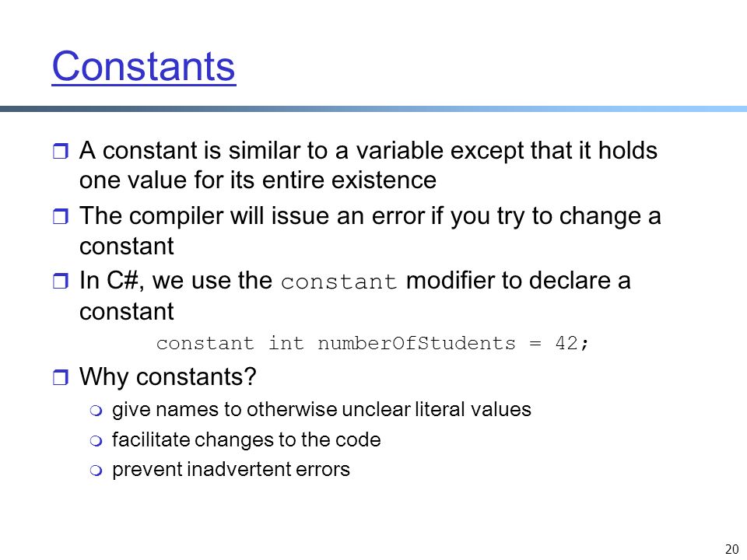Click the text 'facilitate changes to the code'
The image size is (747, 560).
[247, 439]
